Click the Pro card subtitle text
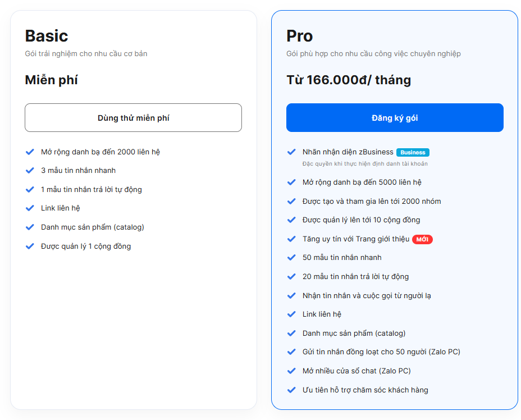 (x=372, y=53)
